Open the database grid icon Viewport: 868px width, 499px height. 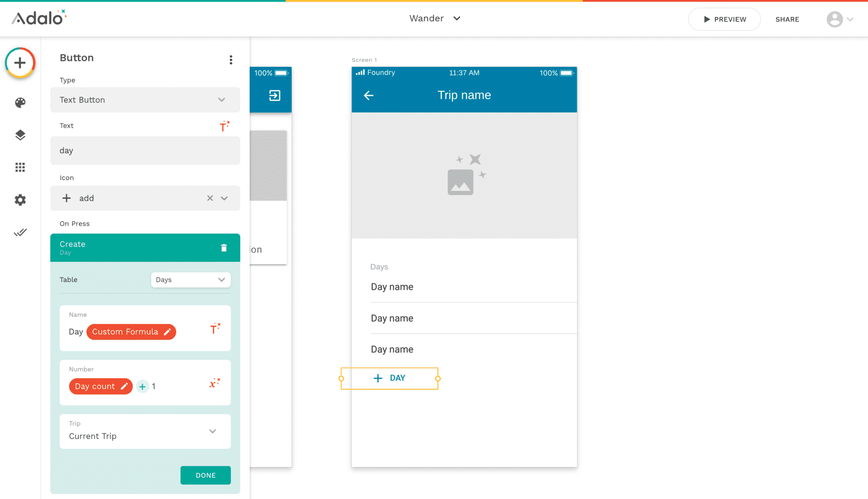(x=20, y=167)
